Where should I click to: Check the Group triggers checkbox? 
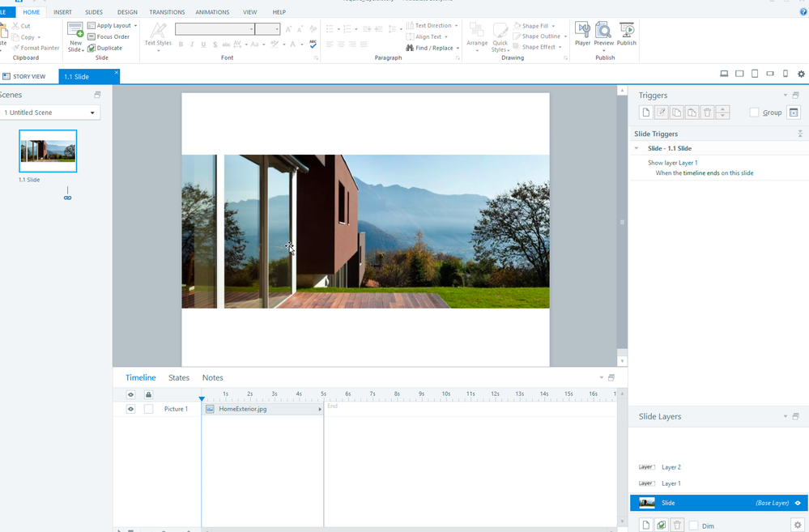pos(754,113)
